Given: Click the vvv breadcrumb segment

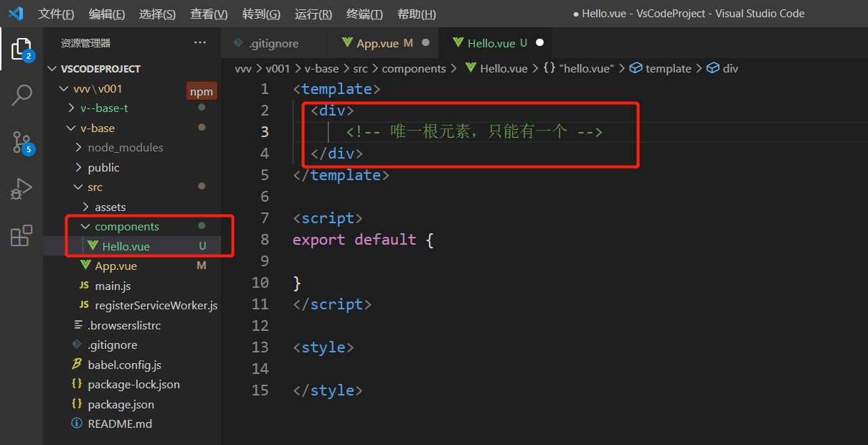Looking at the screenshot, I should coord(243,68).
